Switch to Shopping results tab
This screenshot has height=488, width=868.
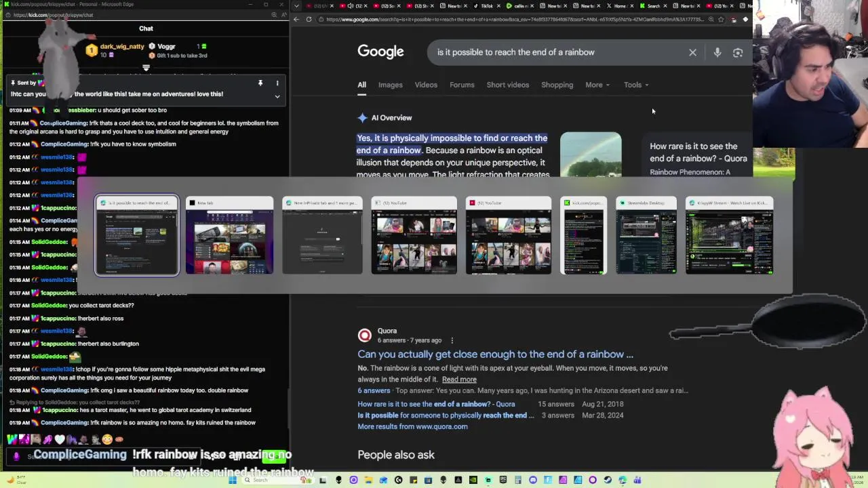click(557, 85)
